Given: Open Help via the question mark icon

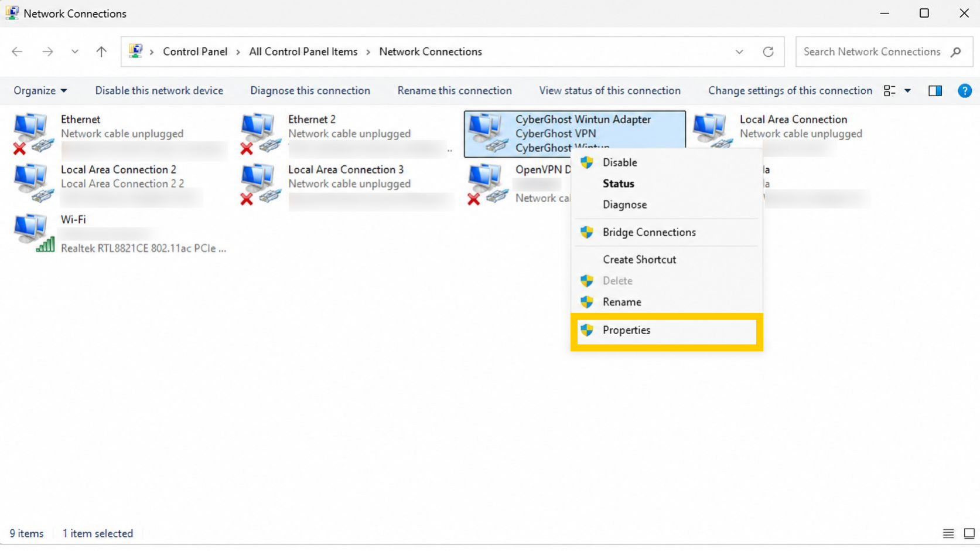Looking at the screenshot, I should click(x=964, y=91).
